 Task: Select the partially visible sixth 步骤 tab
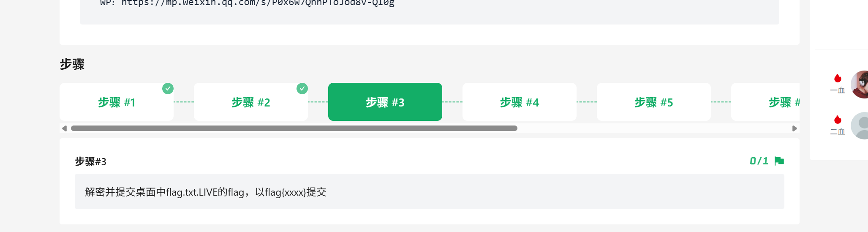(x=765, y=102)
